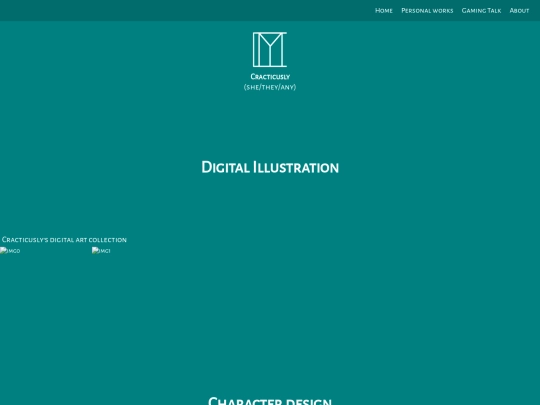Select the (she/they/any) pronouns text
This screenshot has width=540, height=405.
pos(270,87)
